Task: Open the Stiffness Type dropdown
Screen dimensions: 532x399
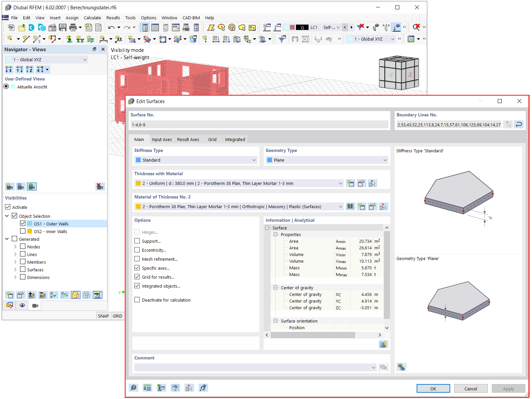Action: point(254,160)
